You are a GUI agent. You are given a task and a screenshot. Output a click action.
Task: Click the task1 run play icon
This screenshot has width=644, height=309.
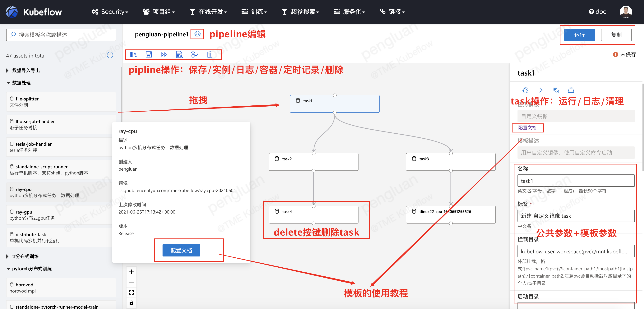click(540, 90)
